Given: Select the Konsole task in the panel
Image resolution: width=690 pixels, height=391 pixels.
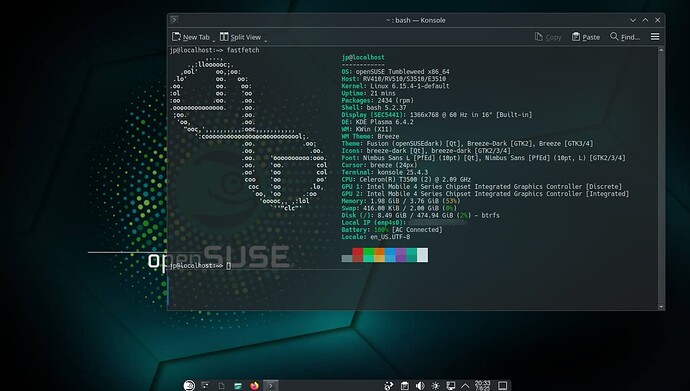Looking at the screenshot, I should tap(271, 385).
